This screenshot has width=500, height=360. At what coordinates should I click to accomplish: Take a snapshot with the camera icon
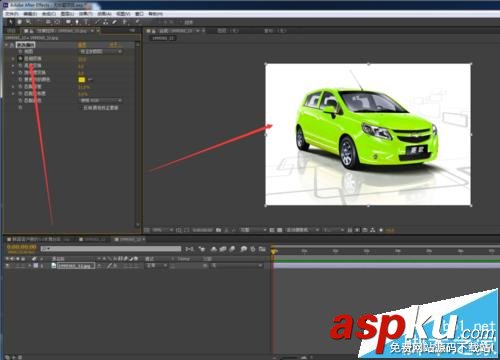218,230
